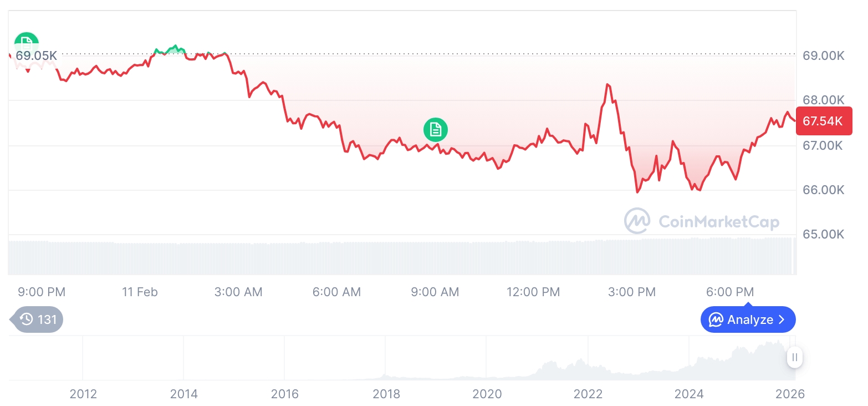
Task: Click the 12:00 PM time axis label
Action: [x=533, y=292]
